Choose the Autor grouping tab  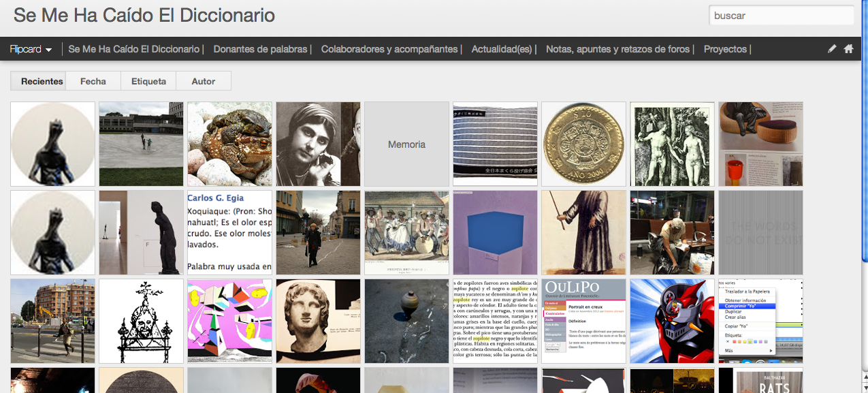pyautogui.click(x=203, y=81)
